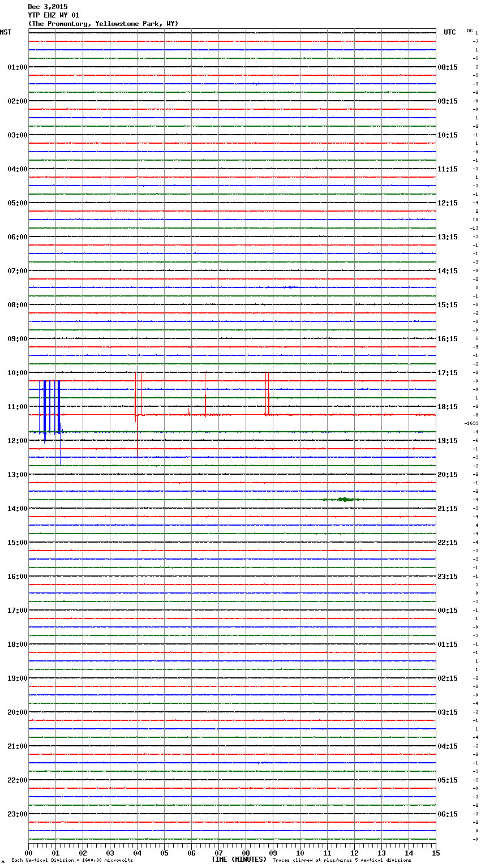Click '(The Promontory, Yellowstone Park, WY)' title
This screenshot has height=868, width=481.
tap(103, 24)
